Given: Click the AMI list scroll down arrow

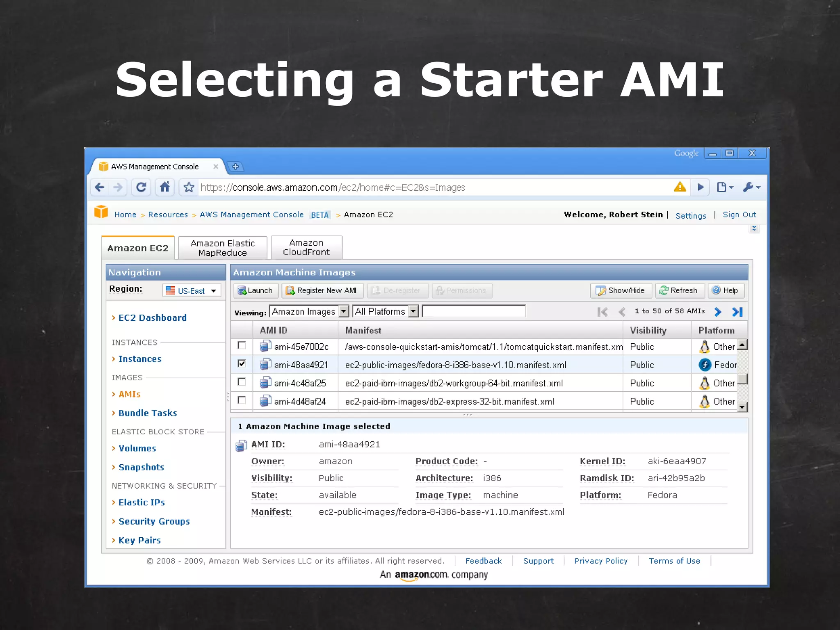Looking at the screenshot, I should pos(742,407).
